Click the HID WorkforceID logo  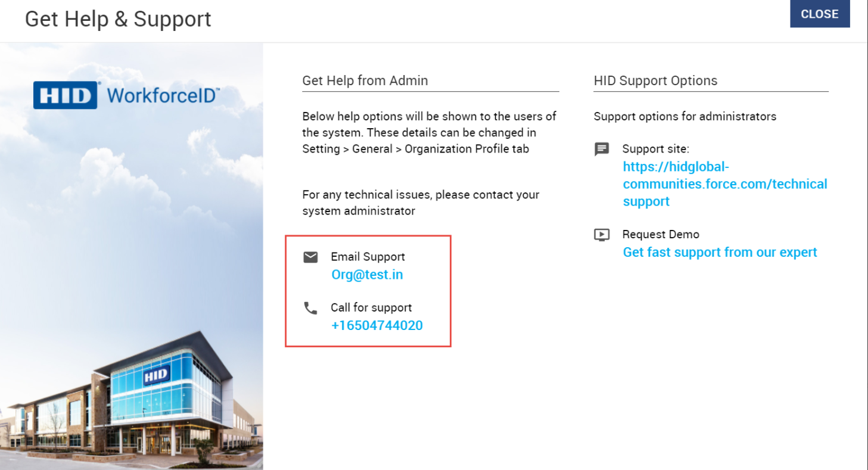point(126,95)
